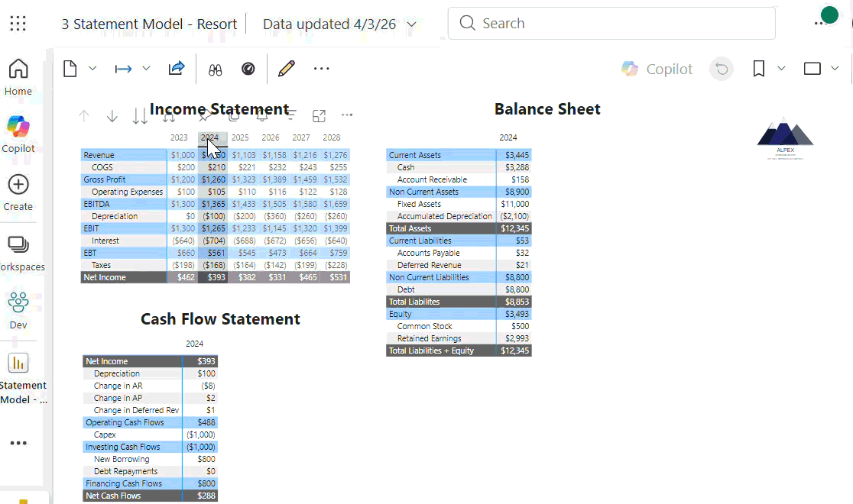Expand the Export dropdown chevron
The image size is (853, 504).
[146, 69]
